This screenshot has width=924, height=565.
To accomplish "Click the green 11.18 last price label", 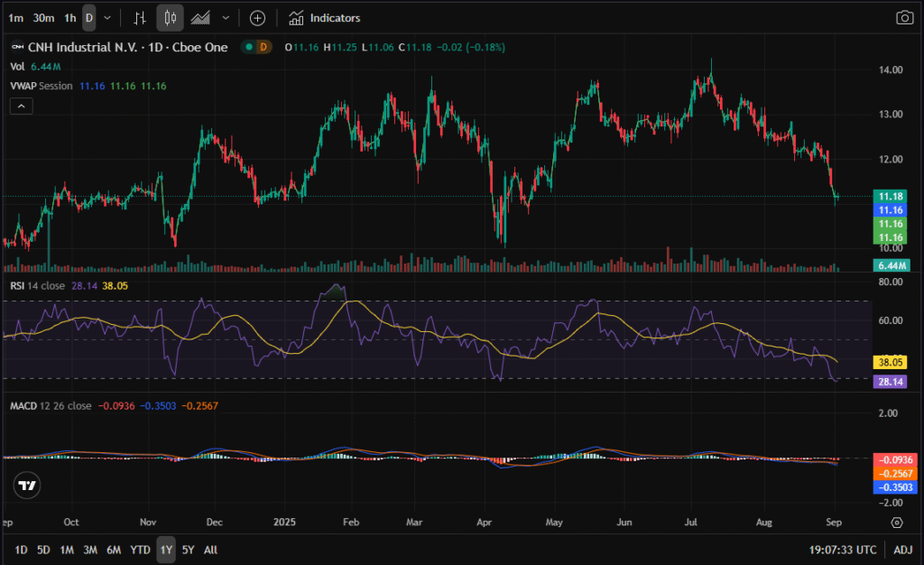I will (x=892, y=196).
